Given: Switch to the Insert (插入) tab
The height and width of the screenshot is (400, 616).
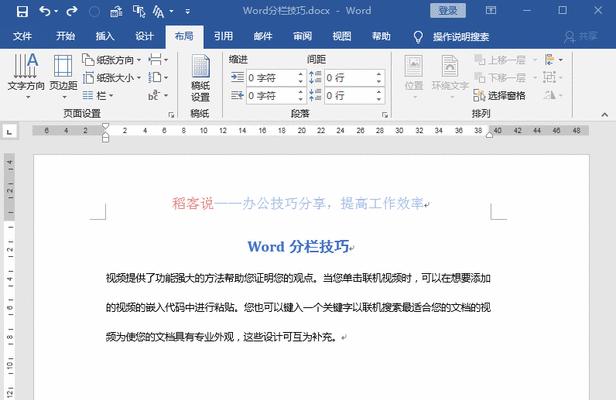Looking at the screenshot, I should [105, 37].
